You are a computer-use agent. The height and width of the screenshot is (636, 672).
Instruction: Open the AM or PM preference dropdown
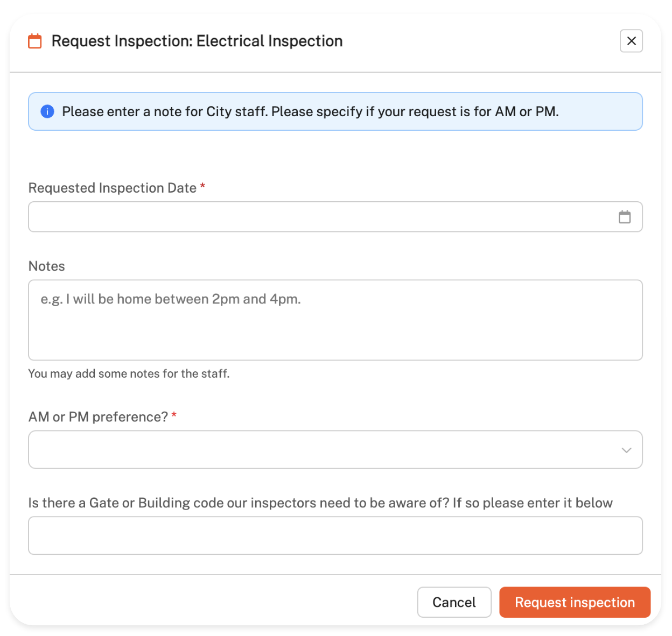(x=323, y=449)
